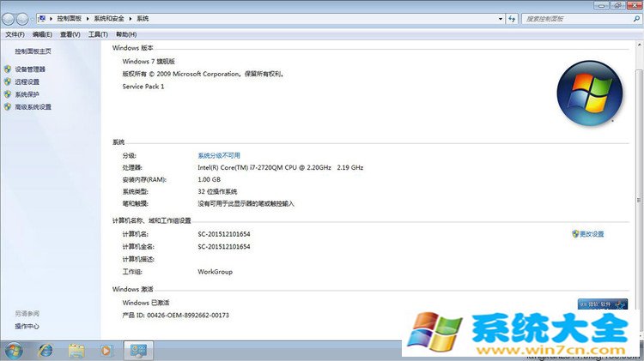644x361 pixels.
Task: Select the processor text Intel(R) Core(TM) i7-2720QM
Action: tap(240, 167)
